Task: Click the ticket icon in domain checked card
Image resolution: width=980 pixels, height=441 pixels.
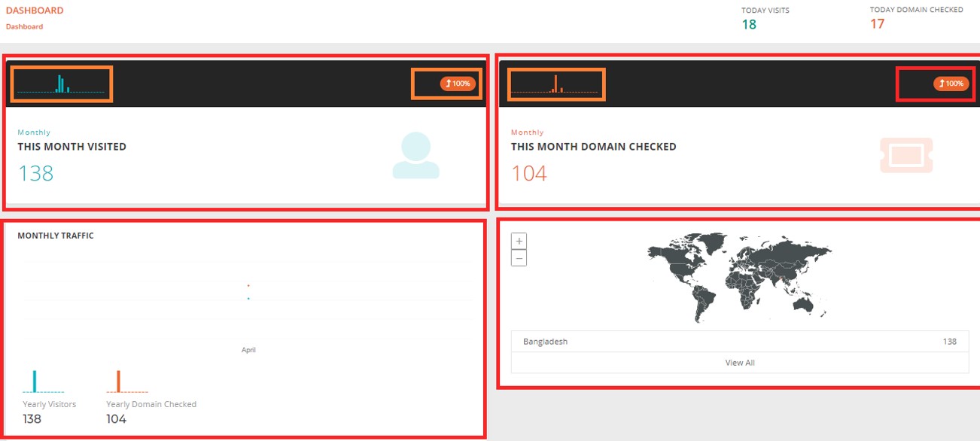Action: point(905,156)
